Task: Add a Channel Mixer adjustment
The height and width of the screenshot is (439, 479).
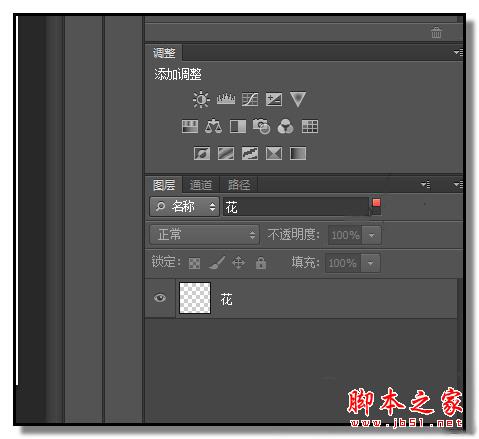Action: (285, 127)
